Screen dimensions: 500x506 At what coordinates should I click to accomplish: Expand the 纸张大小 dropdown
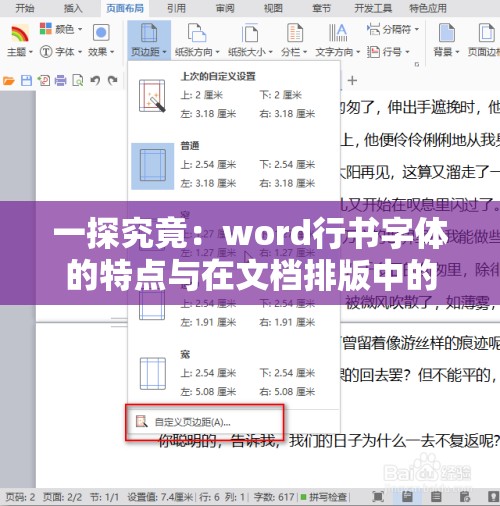(x=270, y=52)
